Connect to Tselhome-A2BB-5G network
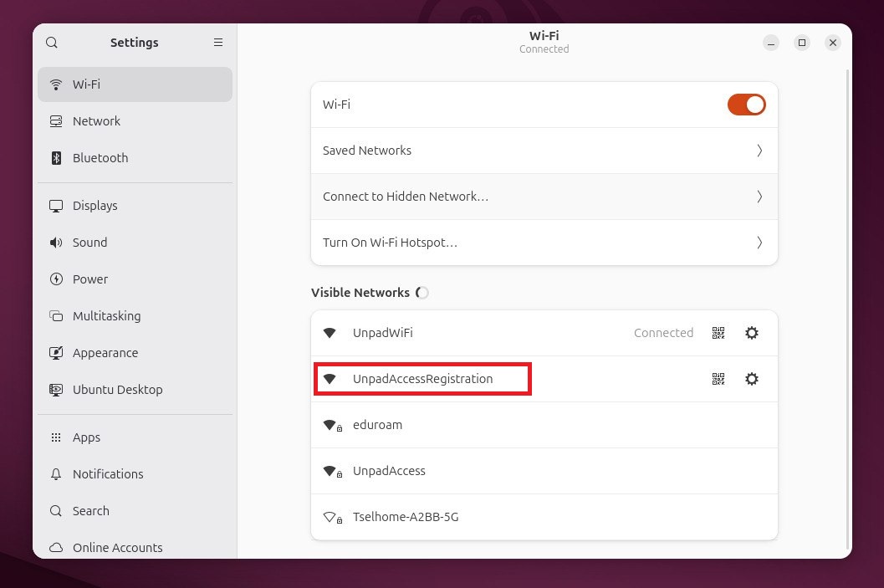The width and height of the screenshot is (884, 588). click(x=544, y=517)
